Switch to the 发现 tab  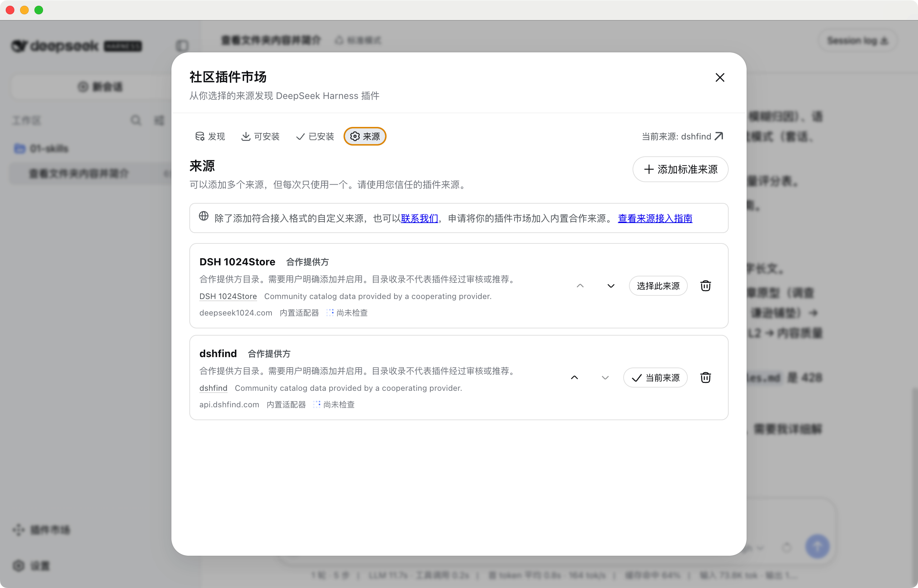(210, 136)
